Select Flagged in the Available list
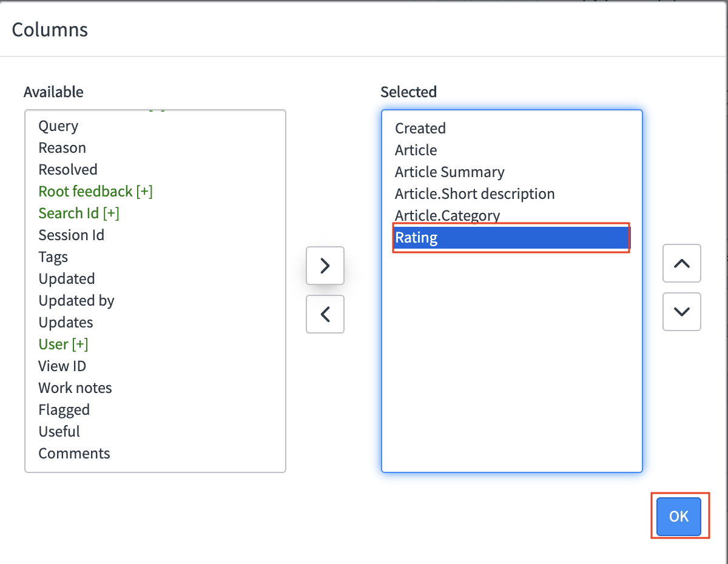This screenshot has width=728, height=564. pyautogui.click(x=64, y=410)
